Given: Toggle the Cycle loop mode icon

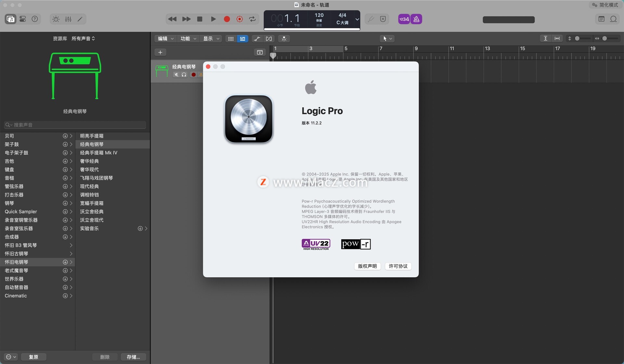Looking at the screenshot, I should point(252,19).
